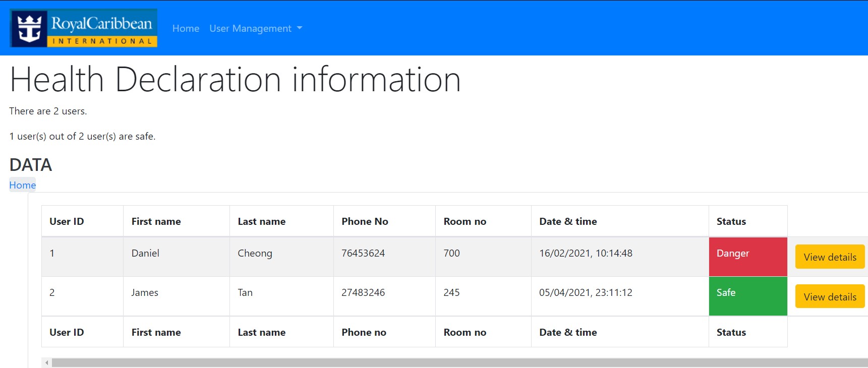
Task: Expand the User Management dropdown menu
Action: click(x=256, y=29)
